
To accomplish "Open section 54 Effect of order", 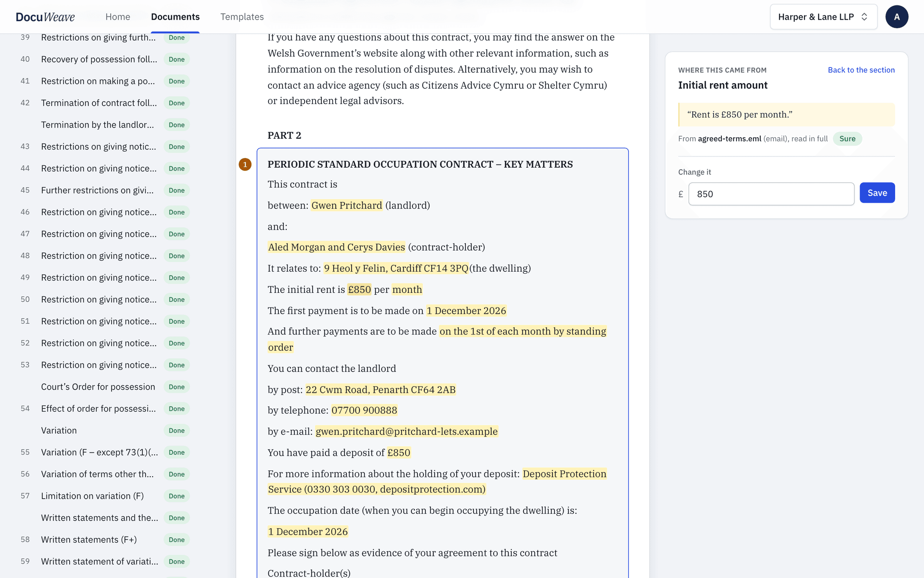I will [x=105, y=408].
